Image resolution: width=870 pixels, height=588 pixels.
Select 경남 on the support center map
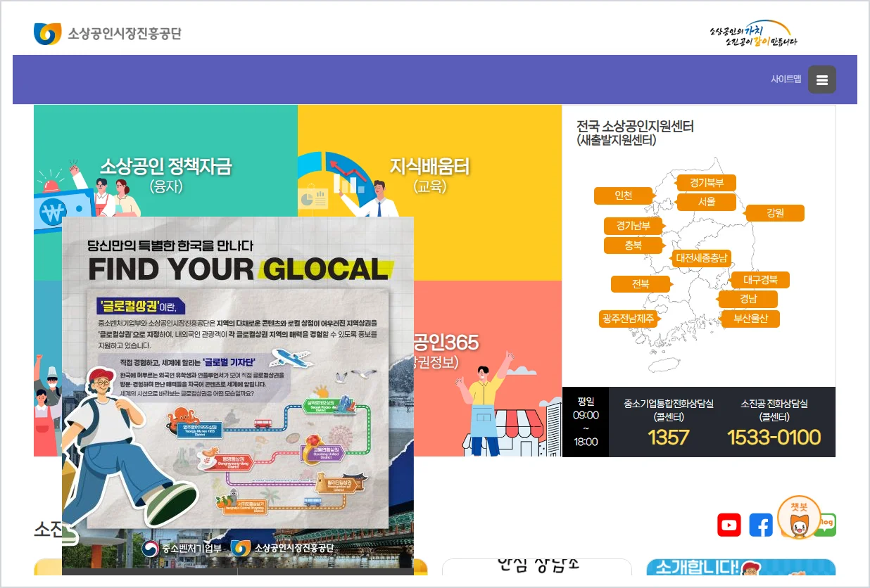pos(748,299)
